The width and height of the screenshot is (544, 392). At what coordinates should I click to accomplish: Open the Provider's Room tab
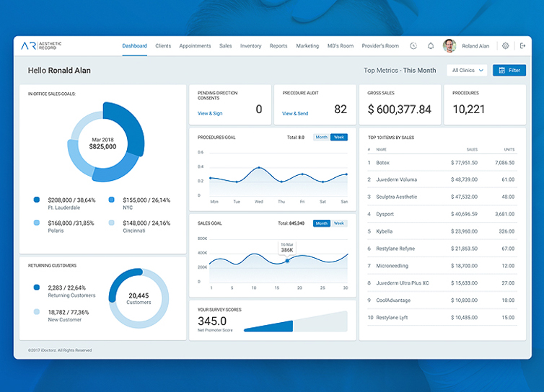tap(380, 45)
